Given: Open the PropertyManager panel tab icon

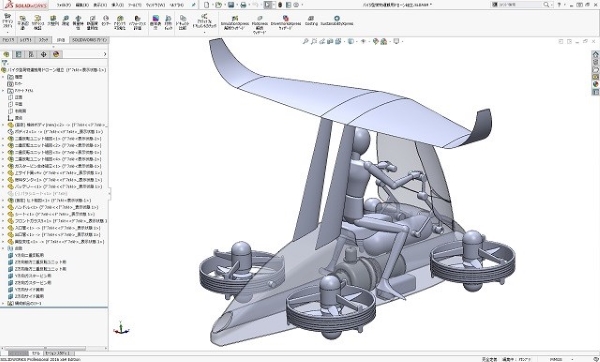Looking at the screenshot, I should point(18,54).
